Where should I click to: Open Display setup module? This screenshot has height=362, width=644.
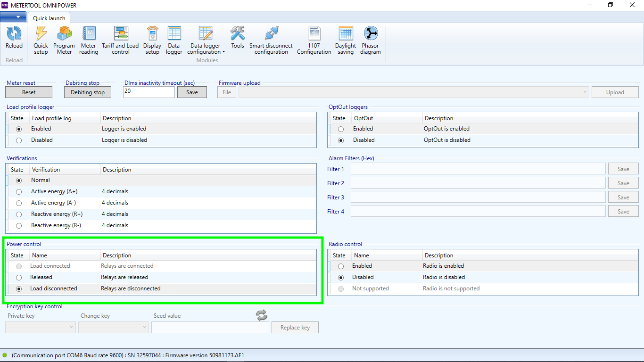[152, 41]
